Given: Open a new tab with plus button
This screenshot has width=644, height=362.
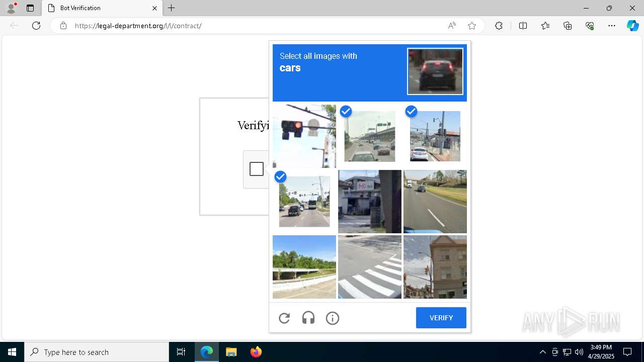Looking at the screenshot, I should (x=172, y=8).
